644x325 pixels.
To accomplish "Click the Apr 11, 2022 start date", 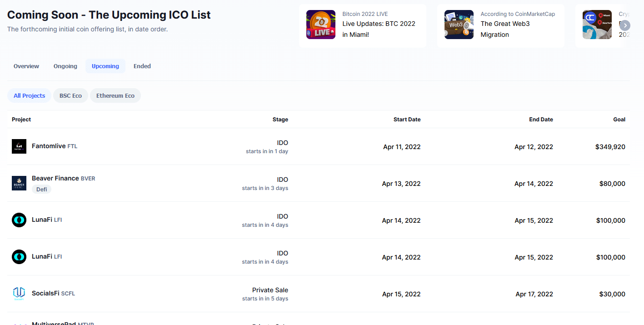I will 402,147.
